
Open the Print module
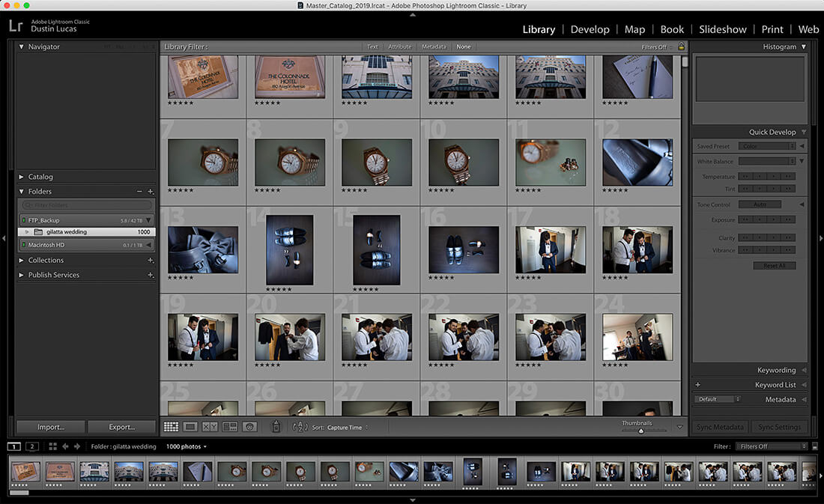pos(772,29)
